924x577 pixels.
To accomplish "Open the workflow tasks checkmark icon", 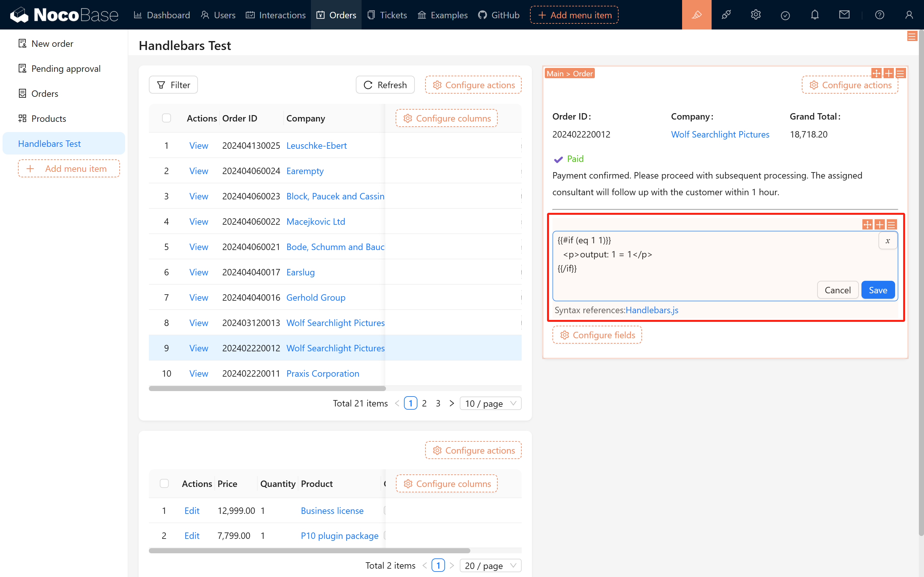I will [785, 15].
